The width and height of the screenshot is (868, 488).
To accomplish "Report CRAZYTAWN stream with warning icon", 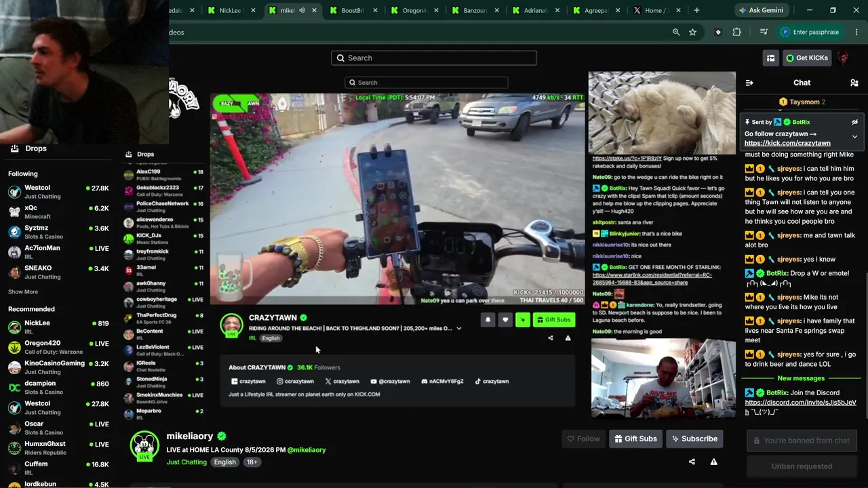I will click(568, 338).
